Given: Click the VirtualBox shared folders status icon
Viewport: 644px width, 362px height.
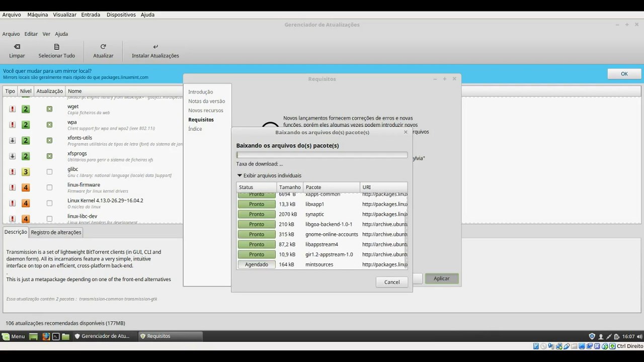Looking at the screenshot, I should (x=575, y=346).
